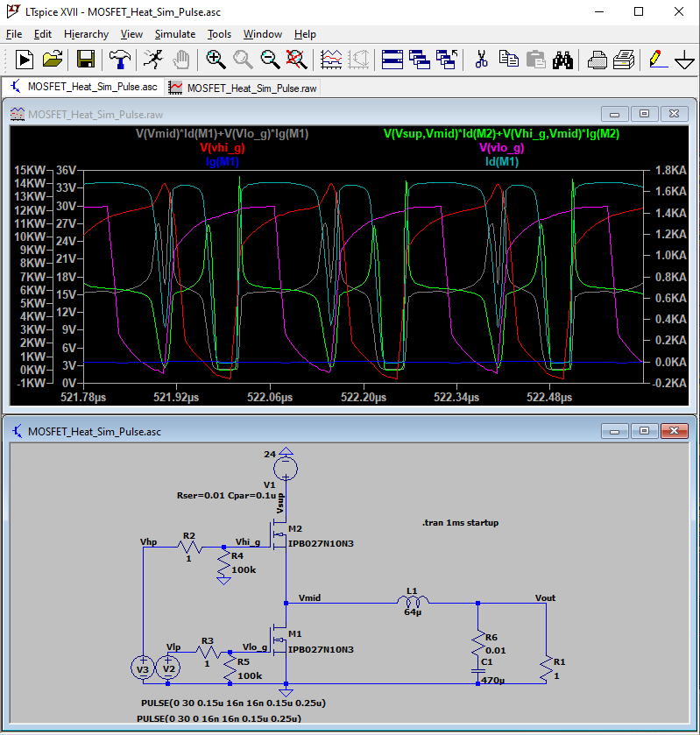Save the schematic with the floppy icon

tap(86, 60)
